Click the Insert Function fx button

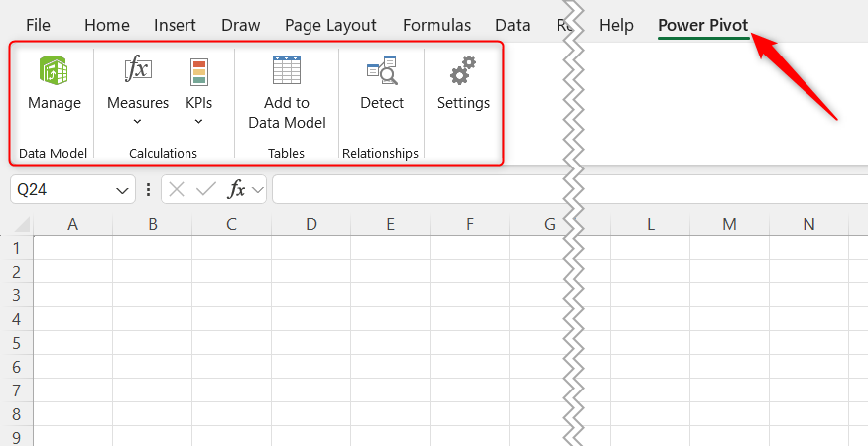[236, 190]
